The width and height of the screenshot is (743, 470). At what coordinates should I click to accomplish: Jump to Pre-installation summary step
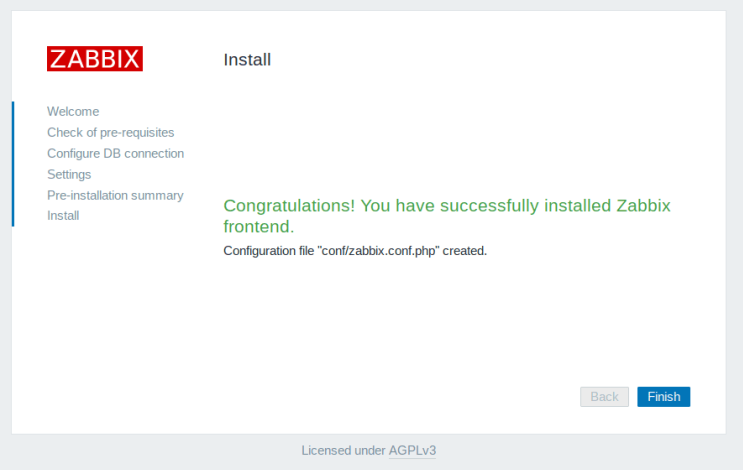click(115, 195)
